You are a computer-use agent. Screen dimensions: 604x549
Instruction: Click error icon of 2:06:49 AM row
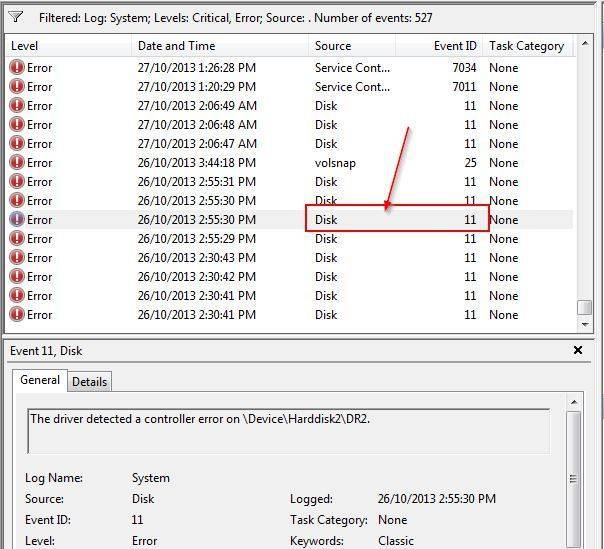coord(17,105)
